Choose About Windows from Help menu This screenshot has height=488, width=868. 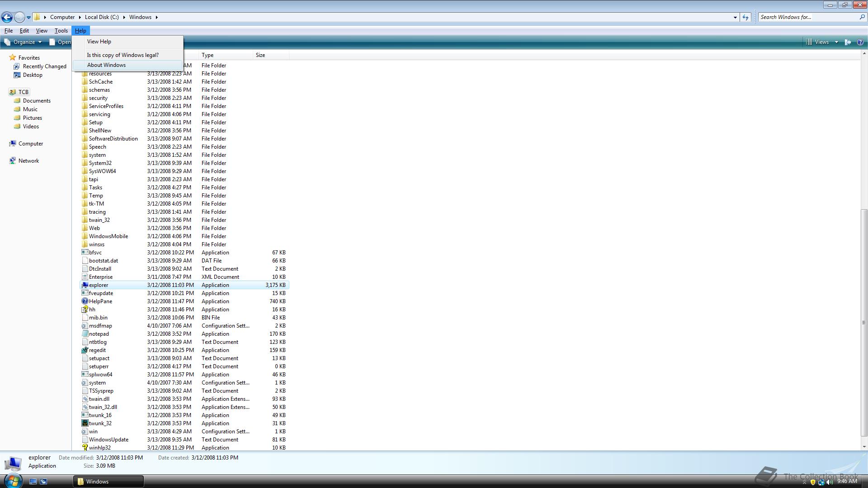coord(106,65)
